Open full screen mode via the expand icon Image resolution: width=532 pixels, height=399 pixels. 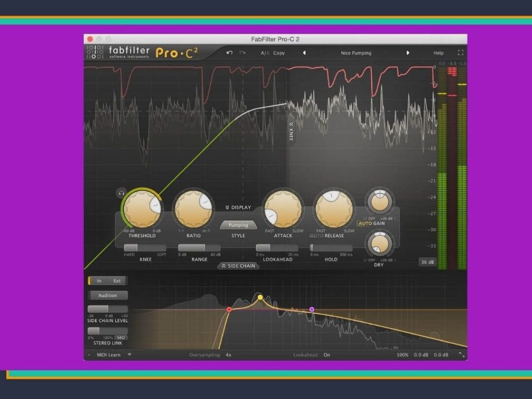(x=460, y=52)
